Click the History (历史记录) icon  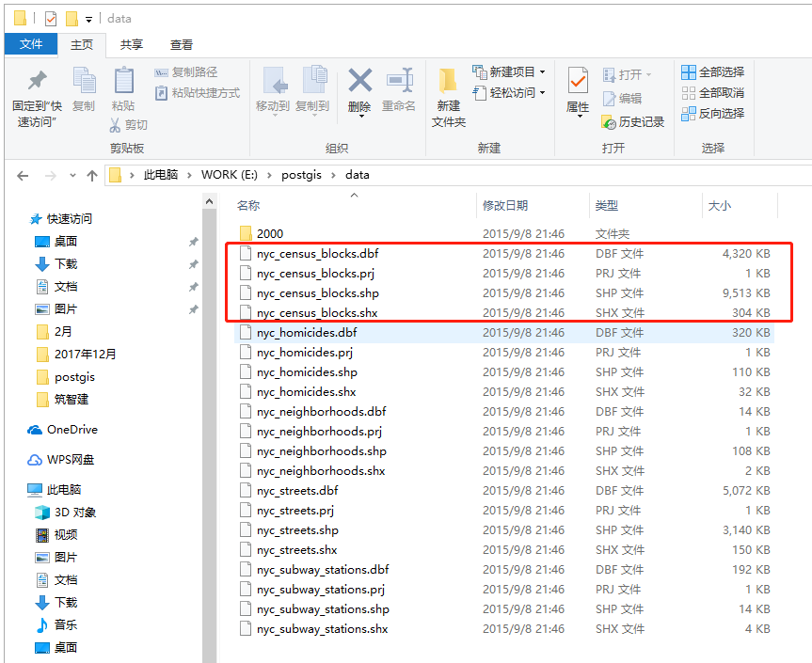pyautogui.click(x=634, y=118)
